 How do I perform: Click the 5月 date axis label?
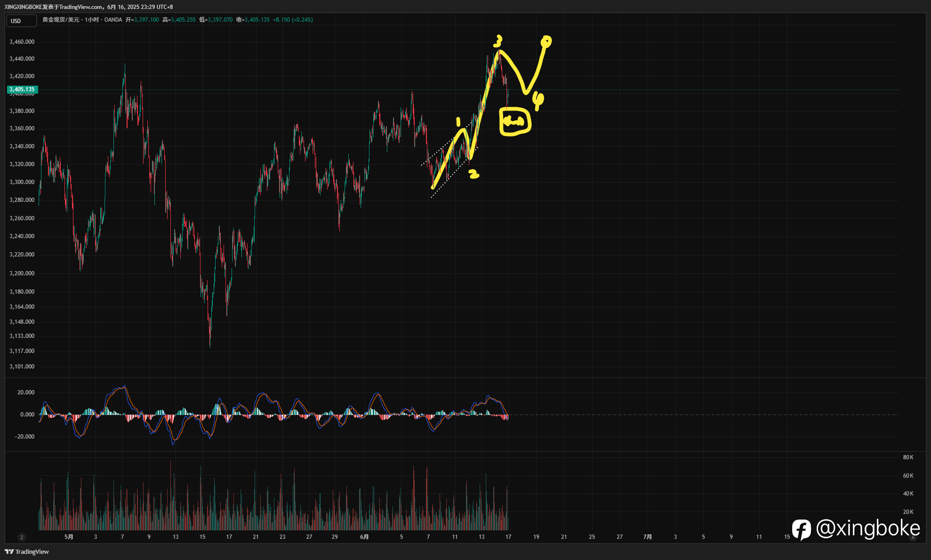69,537
